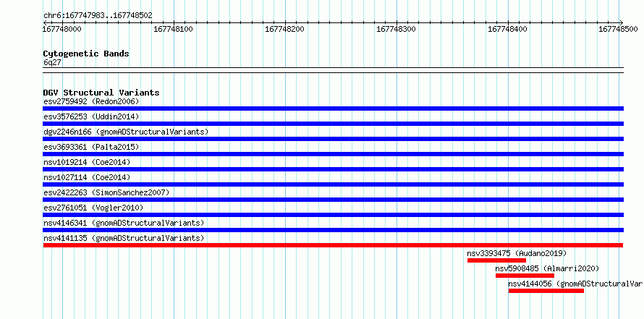This screenshot has height=319, width=644.
Task: Click esv2422263 (SimonSanchez2007) label
Action: pos(106,192)
